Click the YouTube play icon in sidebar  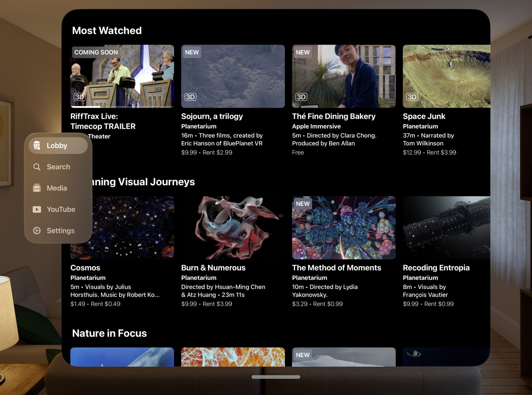point(37,209)
